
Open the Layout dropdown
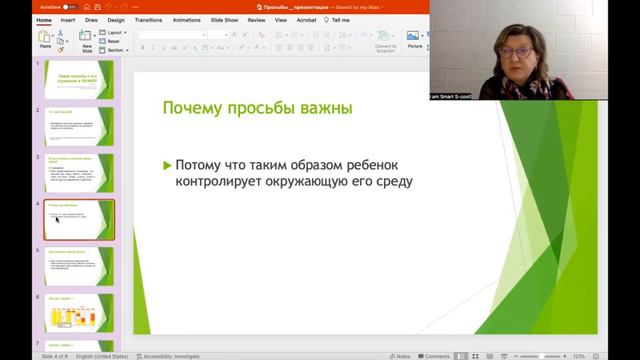click(113, 32)
